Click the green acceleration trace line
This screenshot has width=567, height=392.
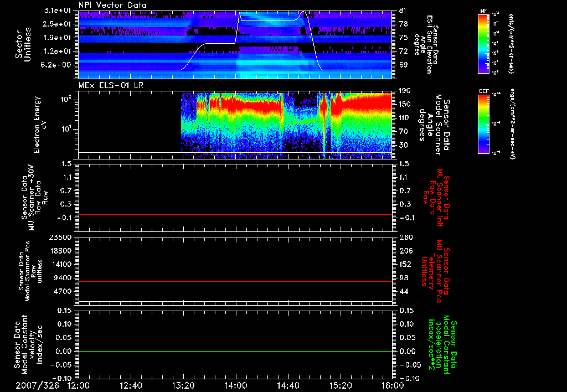[x=235, y=351]
